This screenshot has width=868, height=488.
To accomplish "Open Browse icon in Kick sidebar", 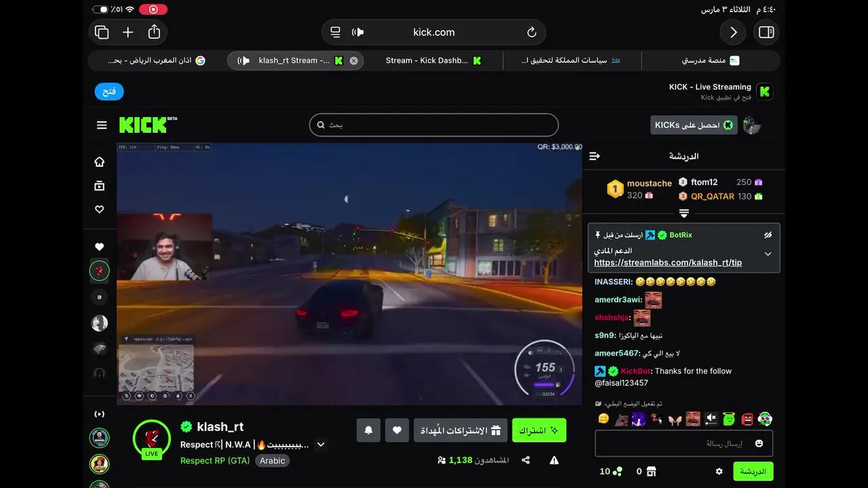I will (x=100, y=186).
